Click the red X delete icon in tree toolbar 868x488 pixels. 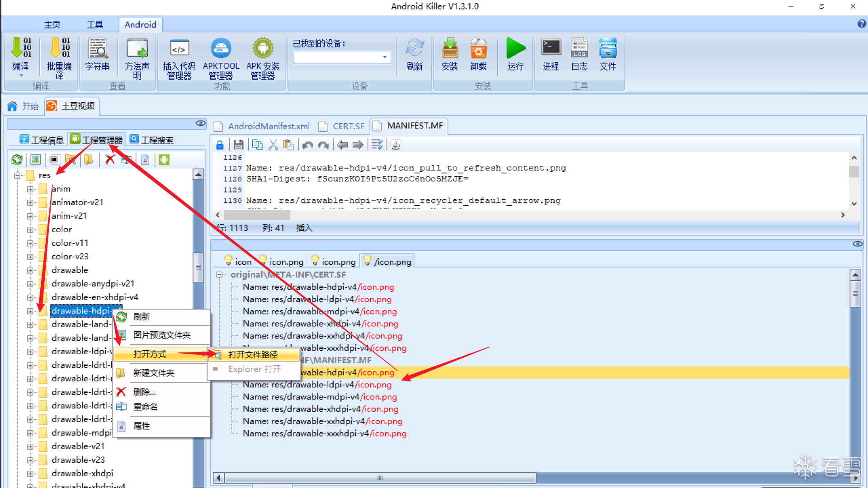click(x=110, y=159)
